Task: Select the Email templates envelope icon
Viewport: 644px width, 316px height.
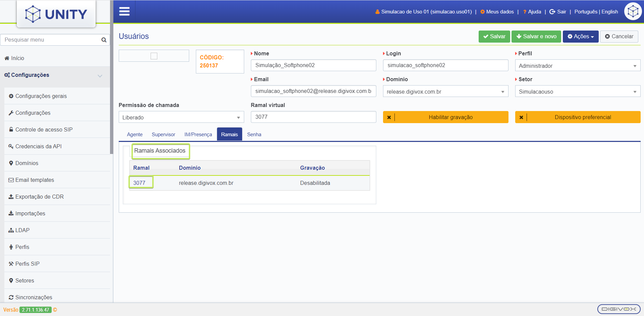Action: tap(11, 180)
